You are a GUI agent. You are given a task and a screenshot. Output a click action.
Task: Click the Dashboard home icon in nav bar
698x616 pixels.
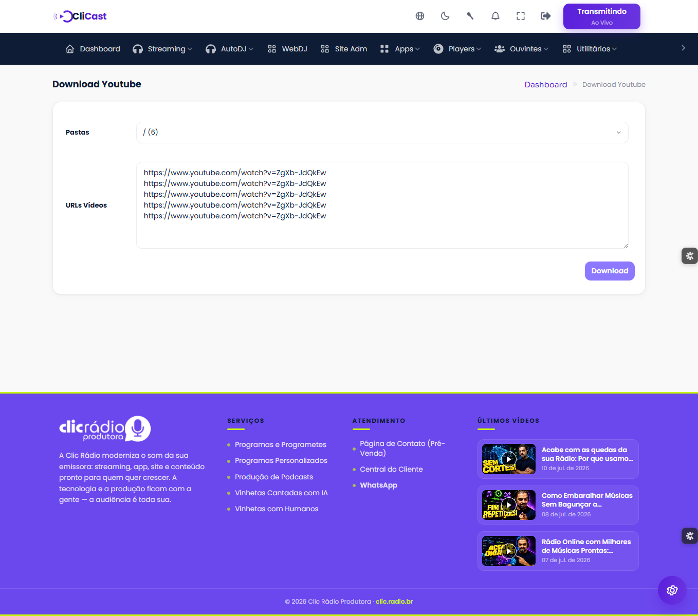[x=70, y=49]
